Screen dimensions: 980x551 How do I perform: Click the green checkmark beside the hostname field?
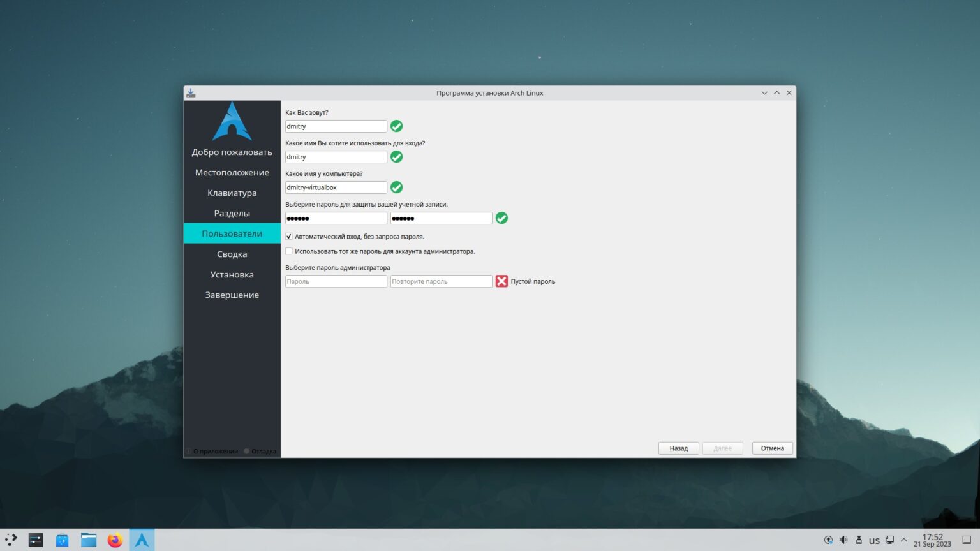pyautogui.click(x=396, y=187)
